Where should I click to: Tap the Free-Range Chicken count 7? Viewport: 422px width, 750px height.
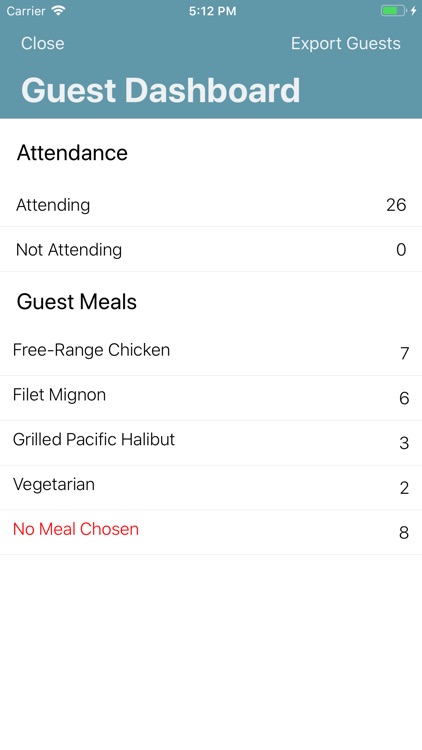pyautogui.click(x=404, y=353)
